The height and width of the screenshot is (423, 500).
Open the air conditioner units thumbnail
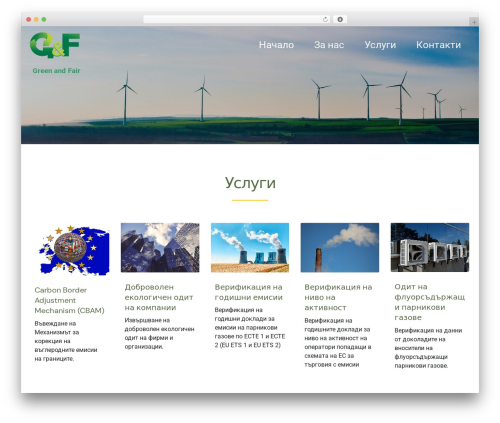(x=430, y=247)
